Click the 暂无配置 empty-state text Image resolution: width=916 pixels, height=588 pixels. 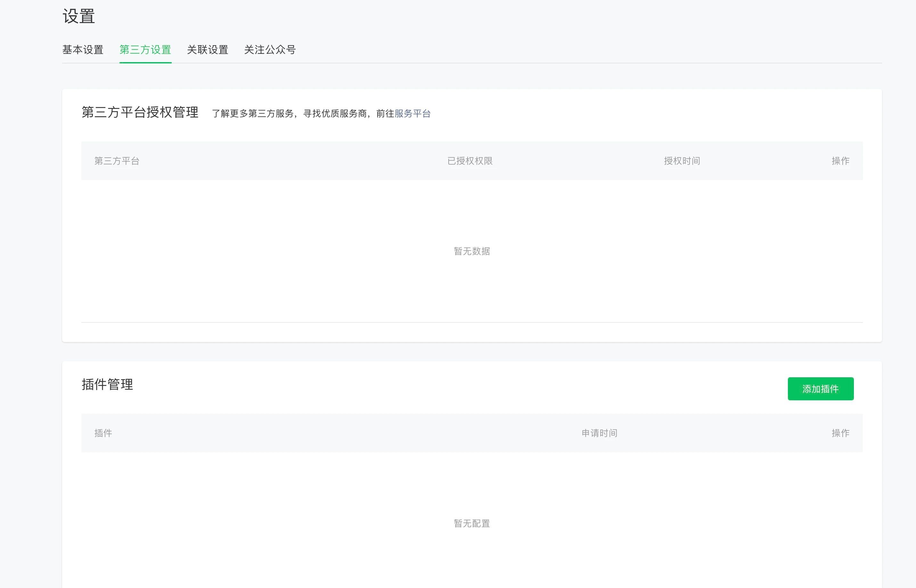coord(471,524)
